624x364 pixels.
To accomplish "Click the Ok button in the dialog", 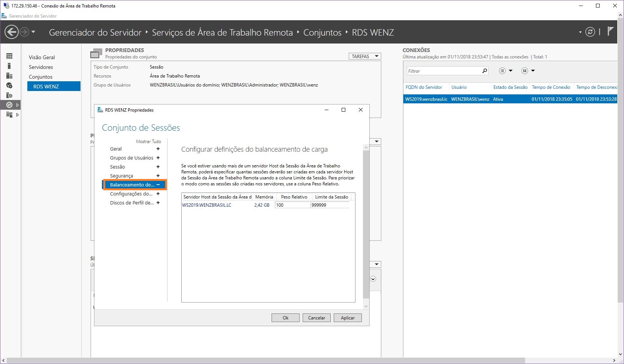I will 285,318.
